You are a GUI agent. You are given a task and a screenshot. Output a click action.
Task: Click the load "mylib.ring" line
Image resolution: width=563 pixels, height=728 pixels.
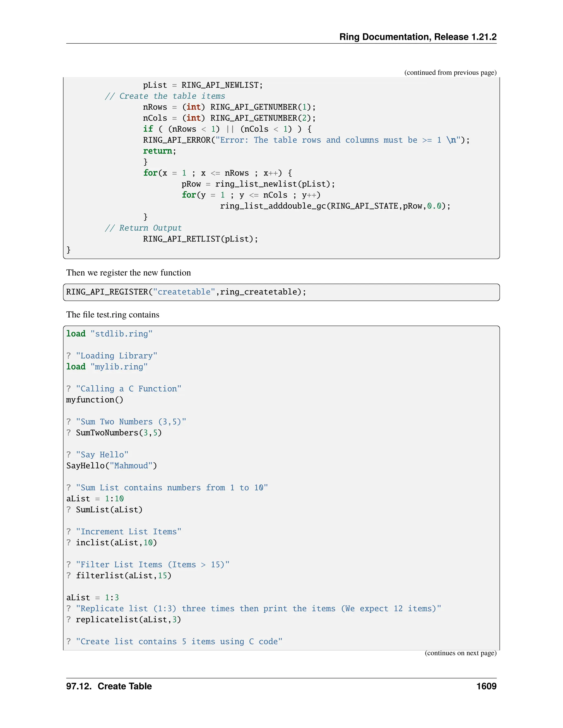click(107, 367)
